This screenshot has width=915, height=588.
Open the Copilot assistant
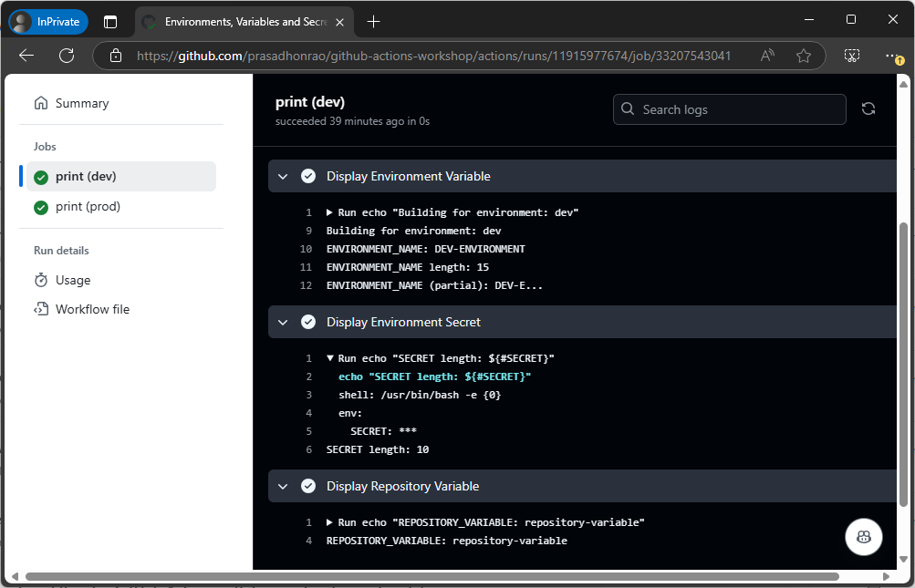[863, 537]
